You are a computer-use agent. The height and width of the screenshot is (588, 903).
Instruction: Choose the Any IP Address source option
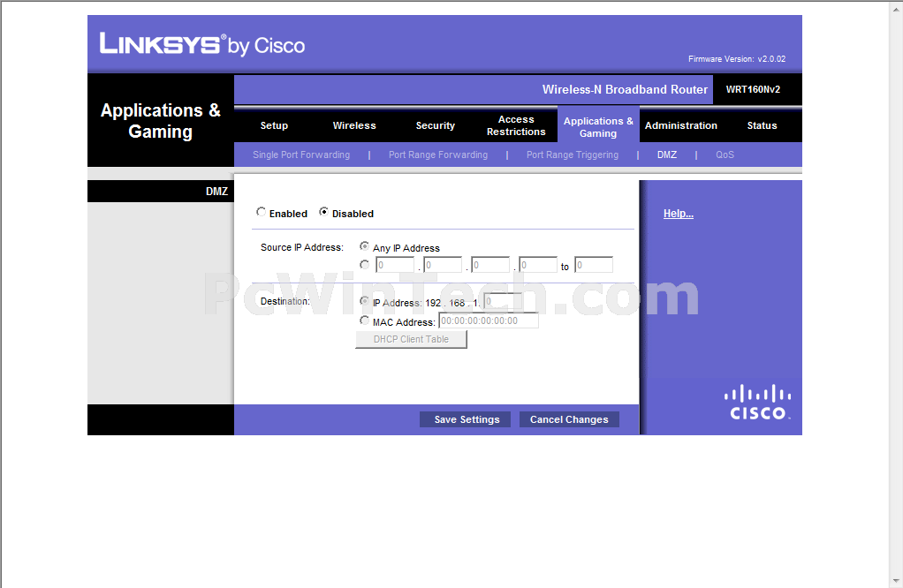click(x=364, y=246)
